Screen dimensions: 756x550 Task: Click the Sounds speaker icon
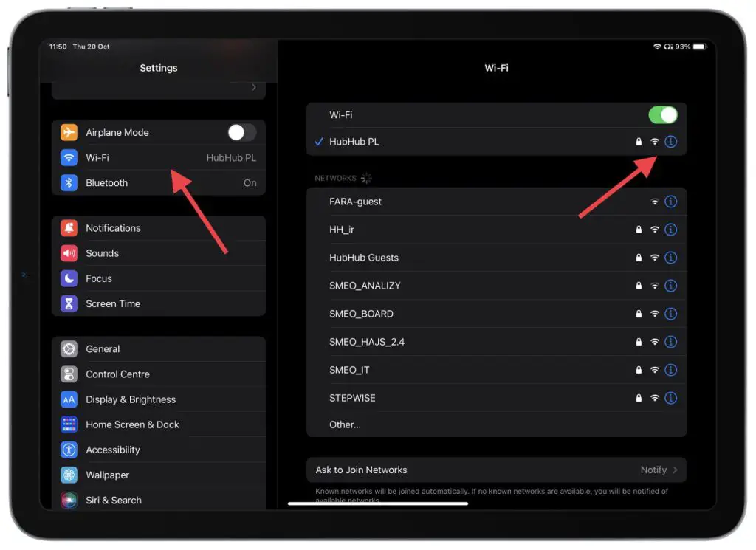click(x=69, y=253)
